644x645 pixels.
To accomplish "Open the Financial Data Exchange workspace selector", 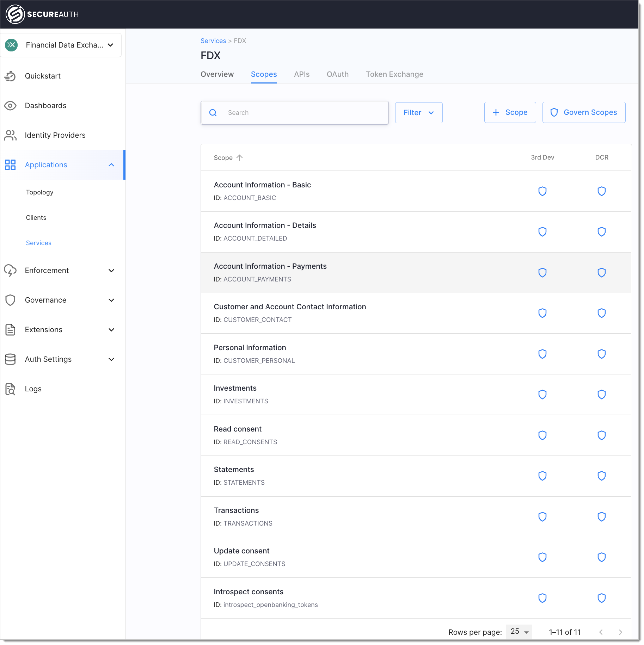I will 61,45.
